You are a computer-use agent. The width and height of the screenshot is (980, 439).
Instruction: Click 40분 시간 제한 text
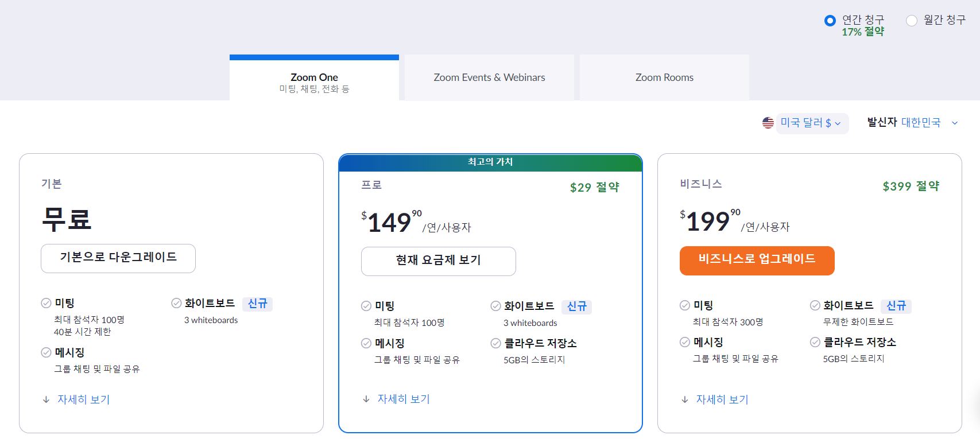point(83,332)
